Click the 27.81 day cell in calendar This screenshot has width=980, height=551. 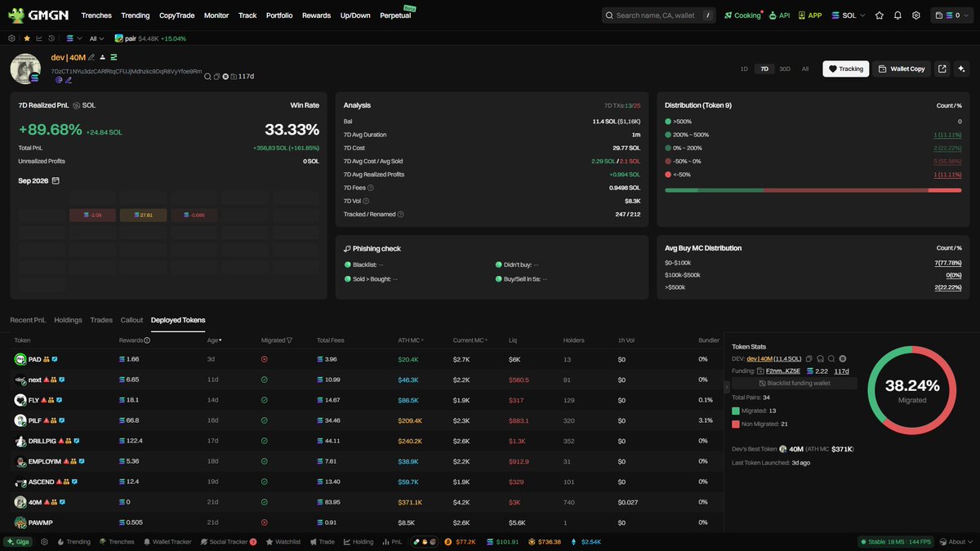pyautogui.click(x=143, y=215)
